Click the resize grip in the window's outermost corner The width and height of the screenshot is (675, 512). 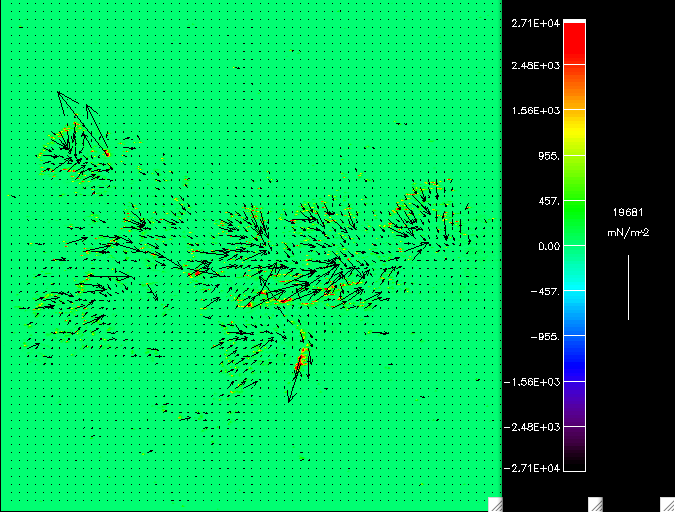point(668,505)
